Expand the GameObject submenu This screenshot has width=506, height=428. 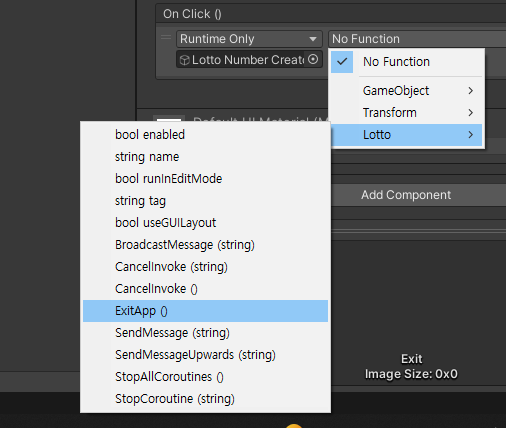point(407,91)
